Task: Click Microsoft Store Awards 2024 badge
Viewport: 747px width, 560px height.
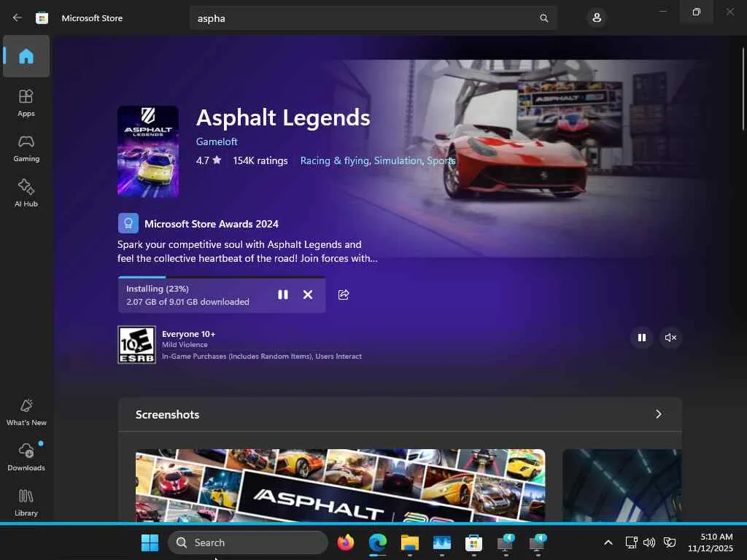Action: point(128,223)
